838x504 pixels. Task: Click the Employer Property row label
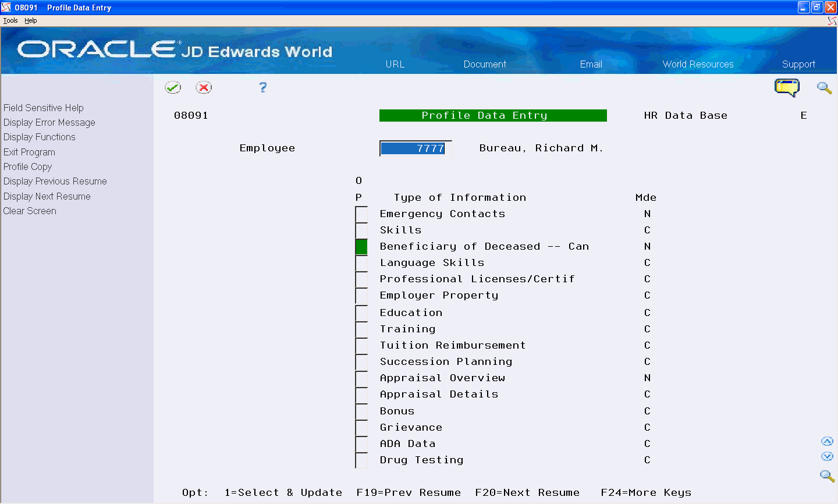coord(439,296)
